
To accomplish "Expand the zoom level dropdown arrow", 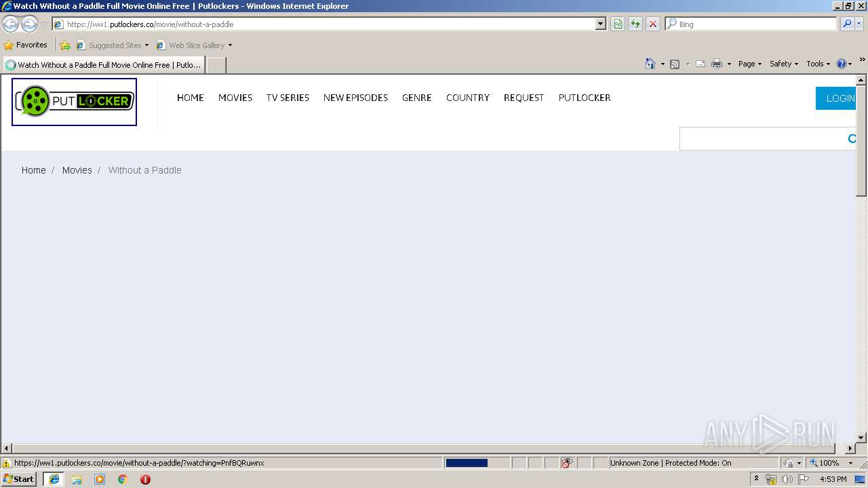I will [x=850, y=463].
